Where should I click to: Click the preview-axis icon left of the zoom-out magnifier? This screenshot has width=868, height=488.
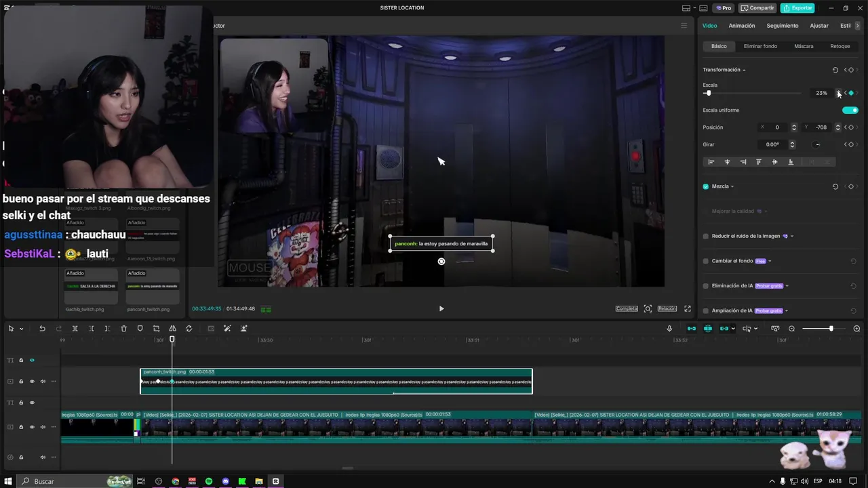[775, 329]
